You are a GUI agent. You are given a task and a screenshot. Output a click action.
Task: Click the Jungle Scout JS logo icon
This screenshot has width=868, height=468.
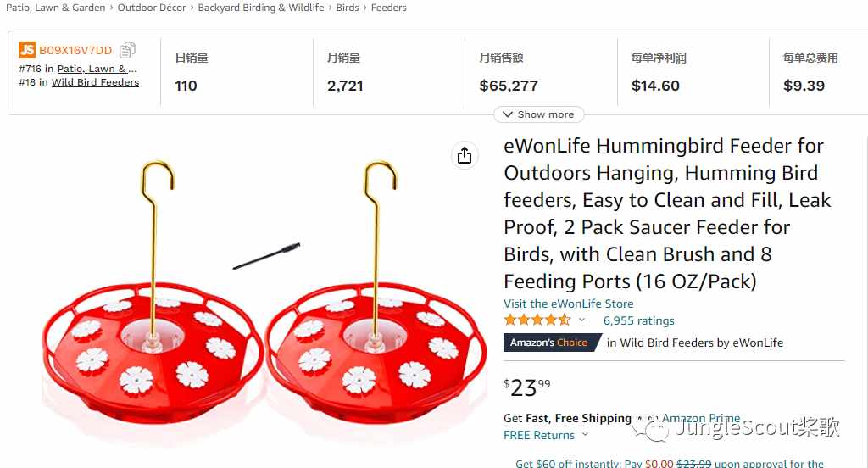pyautogui.click(x=26, y=50)
